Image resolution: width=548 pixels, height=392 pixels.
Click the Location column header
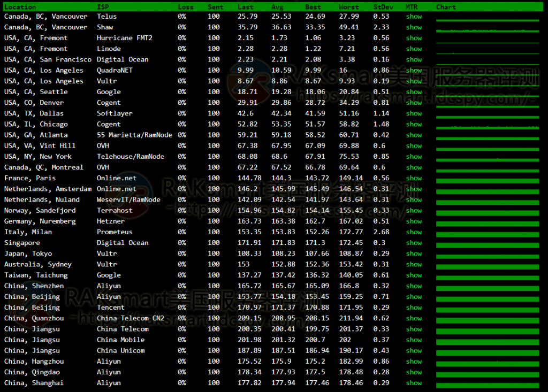[x=20, y=7]
